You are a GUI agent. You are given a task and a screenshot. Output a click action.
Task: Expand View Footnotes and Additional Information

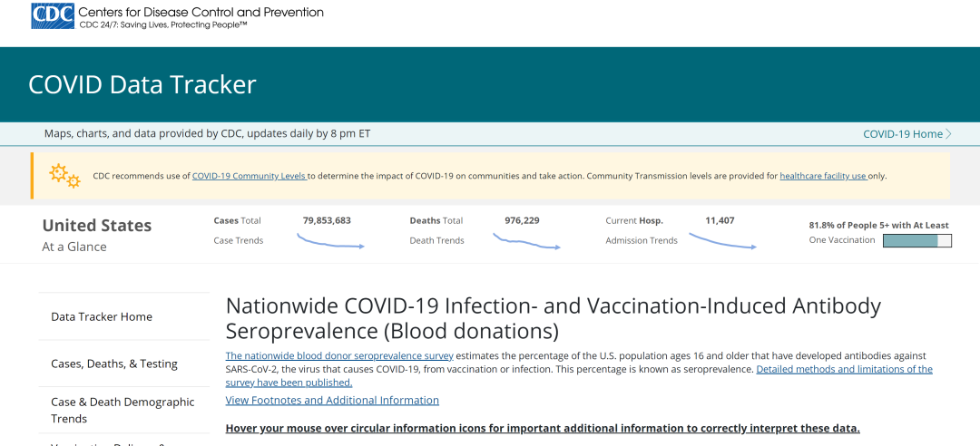tap(332, 400)
